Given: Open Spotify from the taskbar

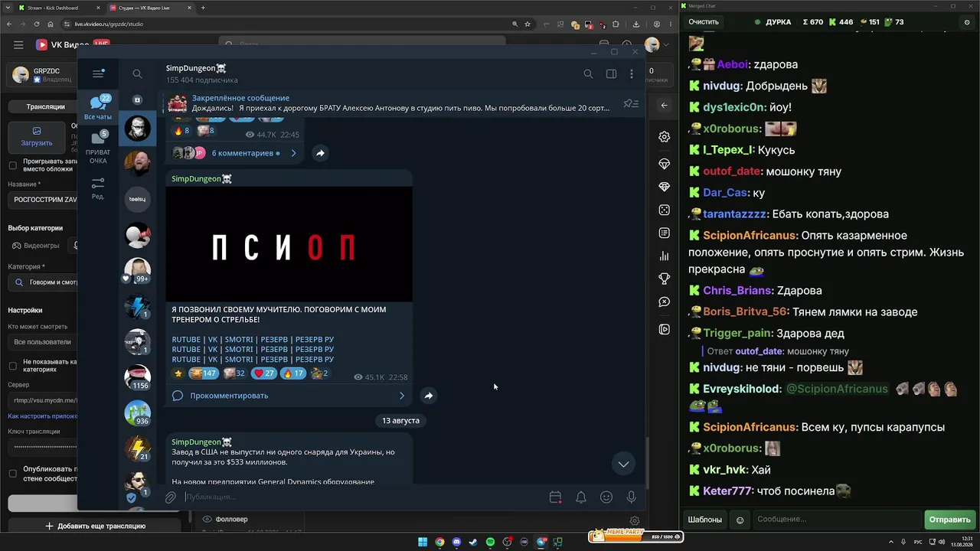Looking at the screenshot, I should point(490,543).
